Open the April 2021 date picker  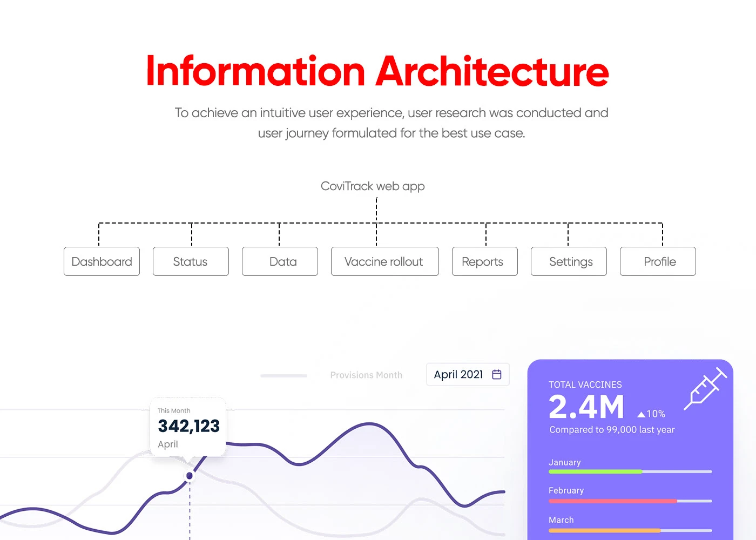point(468,374)
